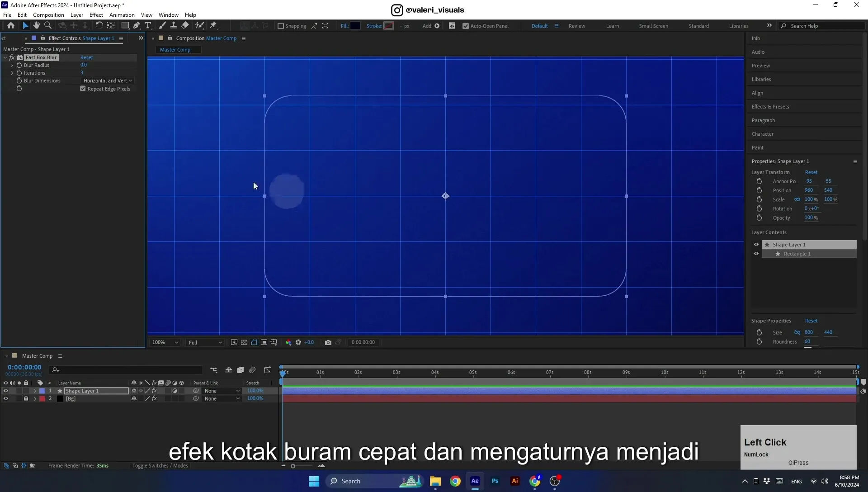Uncheck Repeat Edge Pixels
The image size is (868, 492).
click(83, 89)
